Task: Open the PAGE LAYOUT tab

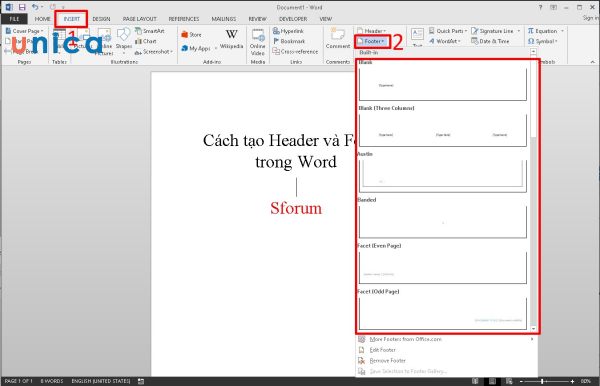Action: point(140,19)
